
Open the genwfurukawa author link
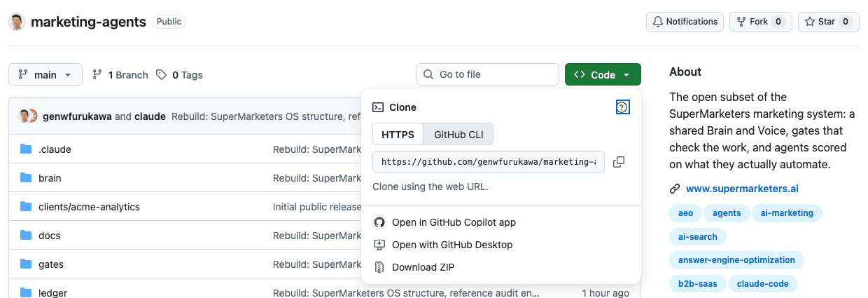pyautogui.click(x=77, y=116)
